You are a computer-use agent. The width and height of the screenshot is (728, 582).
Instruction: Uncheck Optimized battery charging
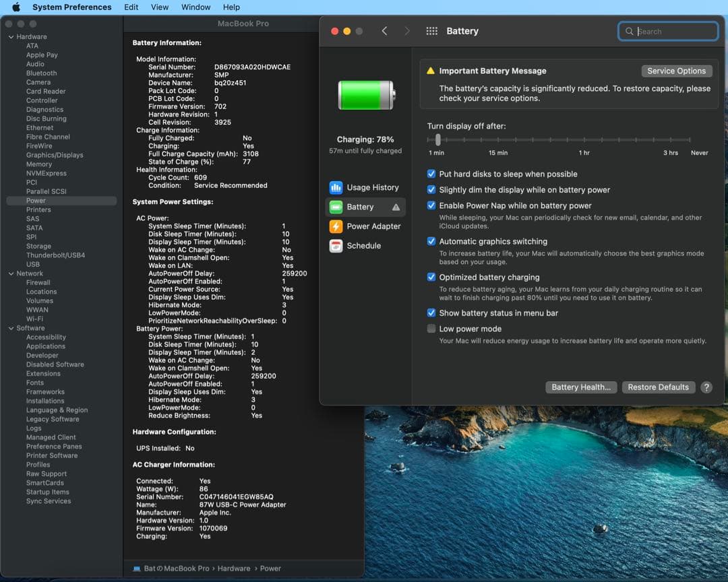point(431,277)
